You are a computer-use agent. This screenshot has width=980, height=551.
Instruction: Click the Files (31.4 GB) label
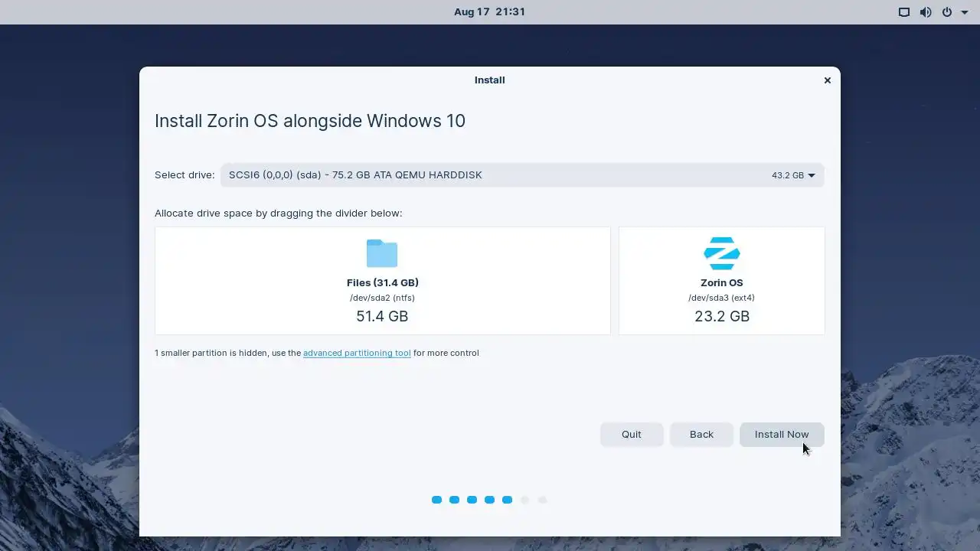click(x=383, y=282)
